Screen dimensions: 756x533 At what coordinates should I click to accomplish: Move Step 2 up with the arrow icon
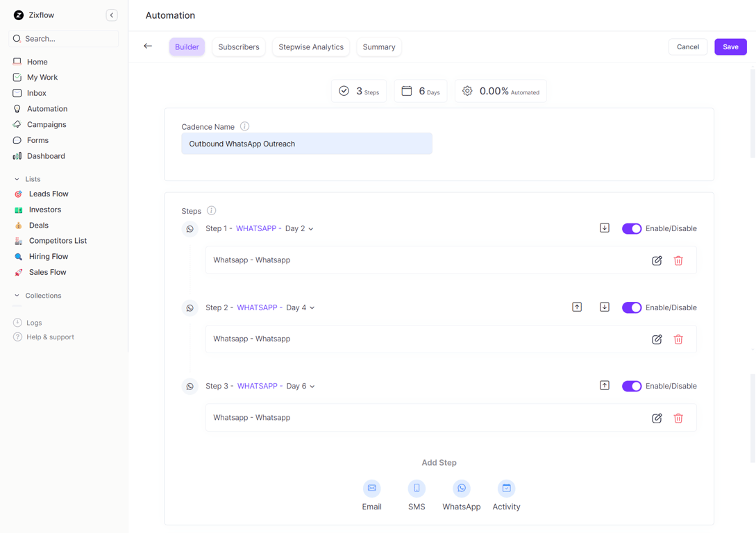(x=577, y=306)
